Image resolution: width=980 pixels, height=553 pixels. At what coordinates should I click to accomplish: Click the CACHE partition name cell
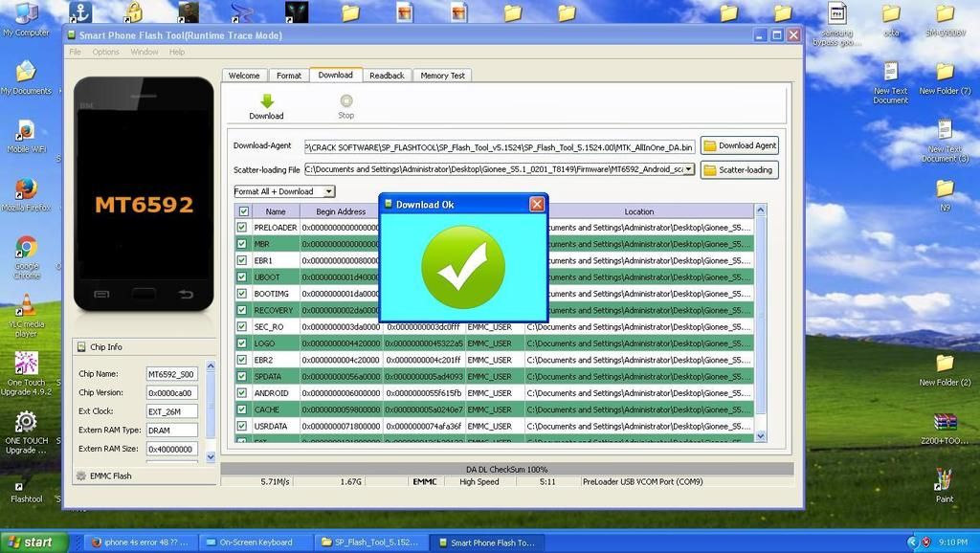pos(275,409)
